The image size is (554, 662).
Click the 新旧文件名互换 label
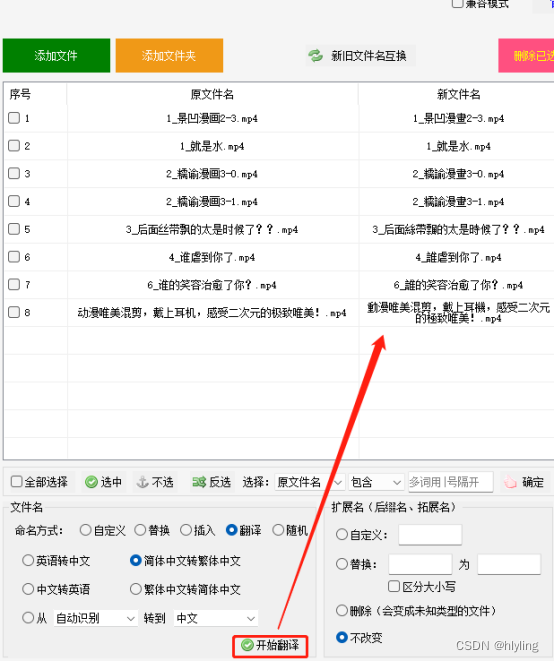pos(369,56)
